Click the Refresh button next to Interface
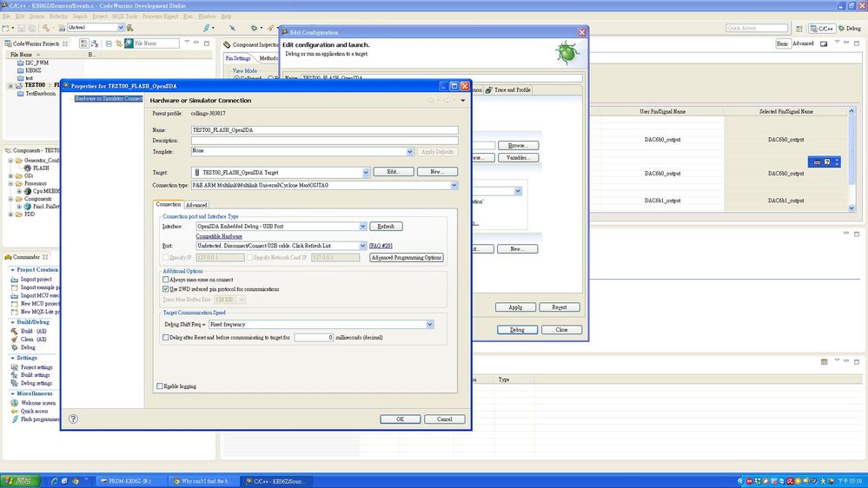868x488 pixels. [386, 227]
